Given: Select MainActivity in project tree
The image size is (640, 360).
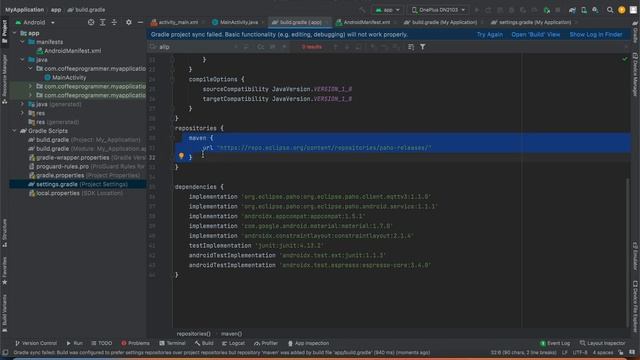Looking at the screenshot, I should [x=65, y=78].
